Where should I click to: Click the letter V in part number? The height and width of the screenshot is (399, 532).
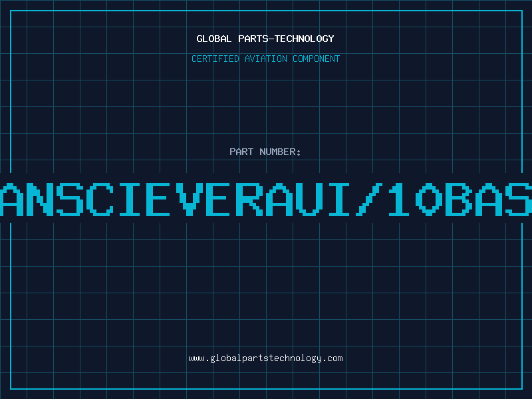pos(190,199)
